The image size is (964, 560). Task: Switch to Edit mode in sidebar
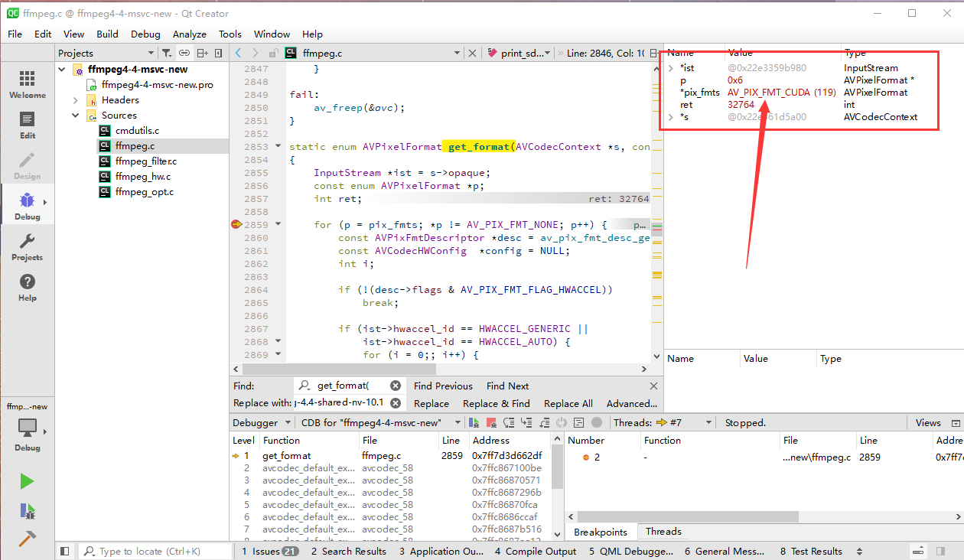click(x=28, y=125)
